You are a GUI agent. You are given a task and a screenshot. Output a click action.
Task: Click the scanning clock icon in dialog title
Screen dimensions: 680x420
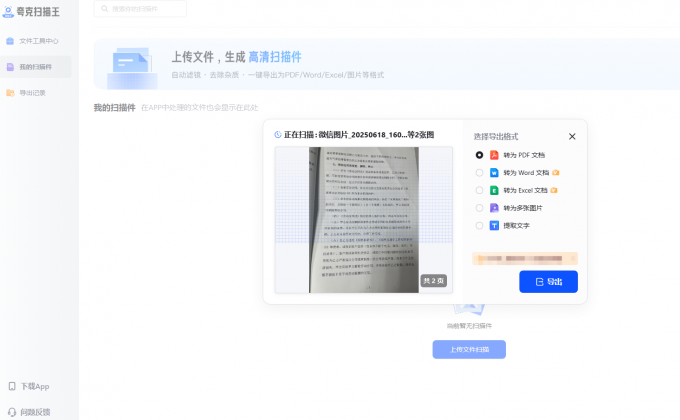click(278, 135)
